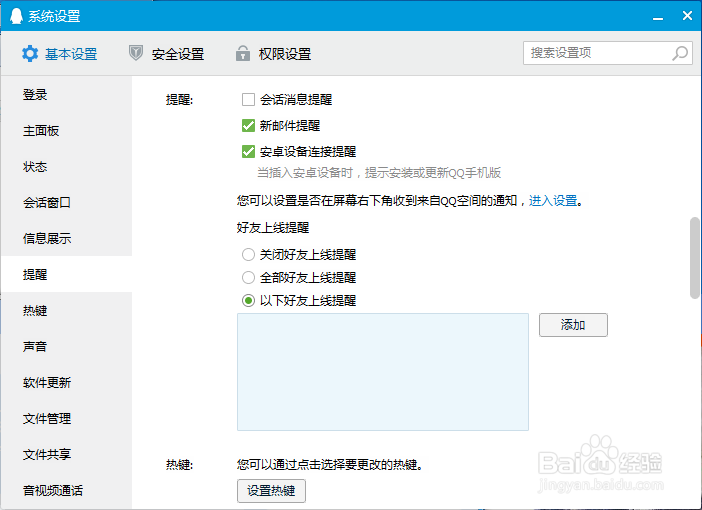Minimize the 系统设置 window
The height and width of the screenshot is (510, 702).
click(658, 17)
